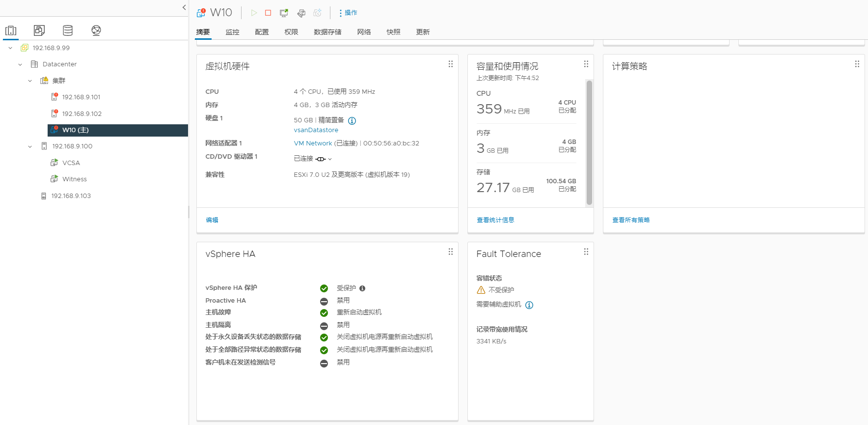This screenshot has width=868, height=425.
Task: Open Networking inventory view
Action: click(96, 30)
